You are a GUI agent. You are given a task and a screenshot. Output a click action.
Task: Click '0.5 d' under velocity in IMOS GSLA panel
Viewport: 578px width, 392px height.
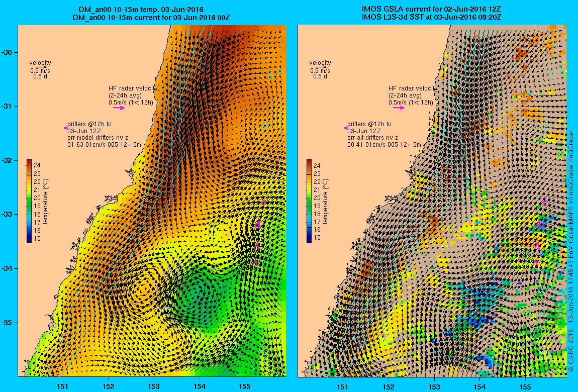coord(320,76)
